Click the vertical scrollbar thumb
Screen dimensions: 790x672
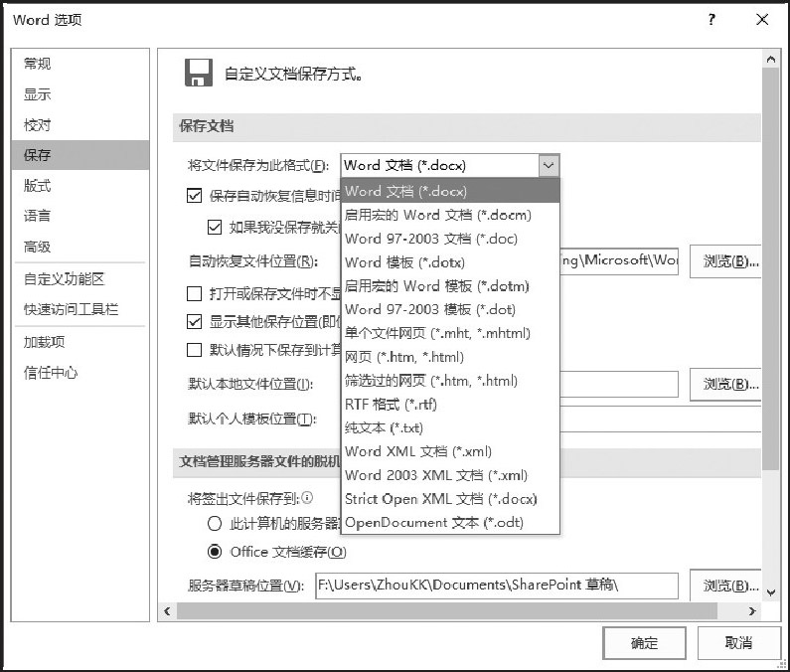click(x=771, y=269)
